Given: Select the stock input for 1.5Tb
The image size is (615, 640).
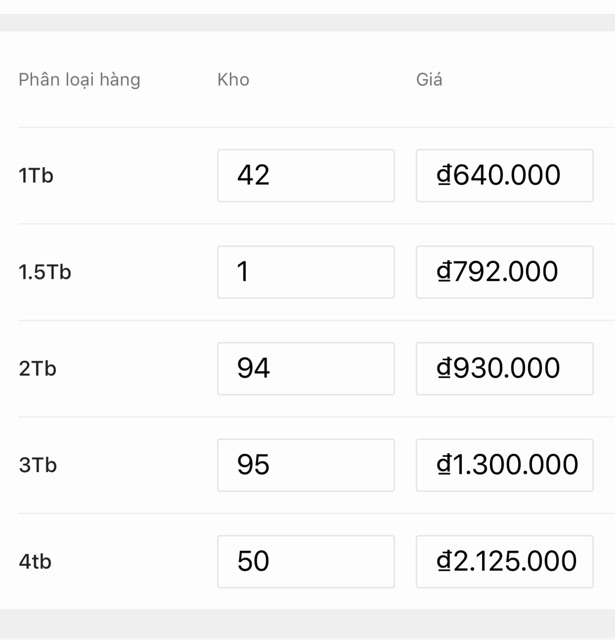Looking at the screenshot, I should [305, 272].
